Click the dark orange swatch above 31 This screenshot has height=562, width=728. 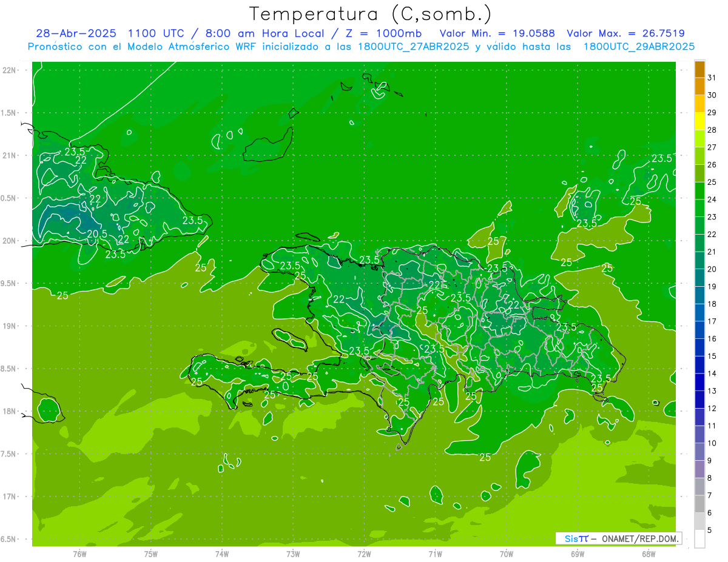pyautogui.click(x=699, y=69)
